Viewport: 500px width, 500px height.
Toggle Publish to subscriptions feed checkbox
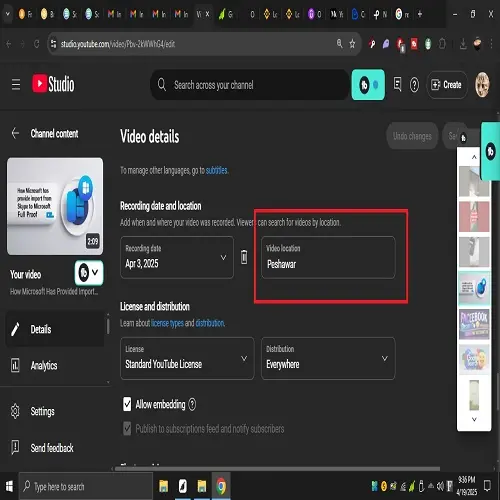[127, 428]
